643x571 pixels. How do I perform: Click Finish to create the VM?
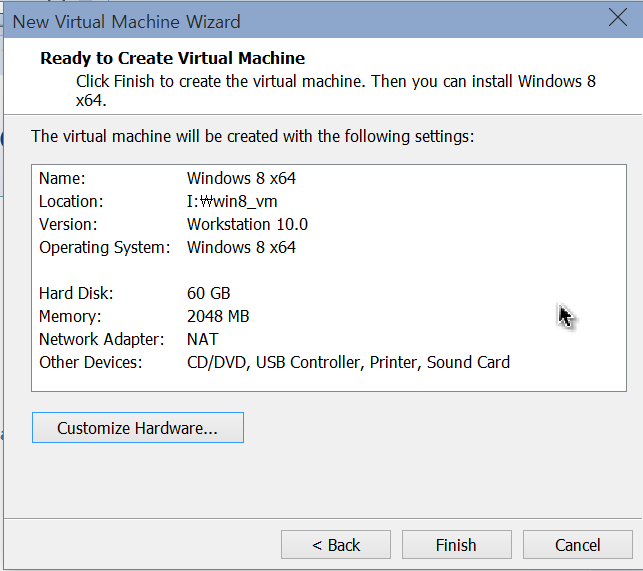(x=456, y=545)
